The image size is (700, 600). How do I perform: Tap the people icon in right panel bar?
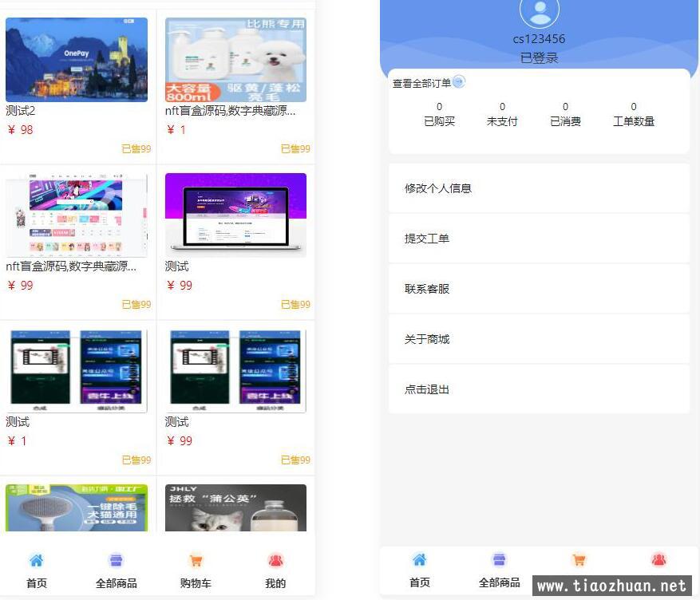[659, 559]
